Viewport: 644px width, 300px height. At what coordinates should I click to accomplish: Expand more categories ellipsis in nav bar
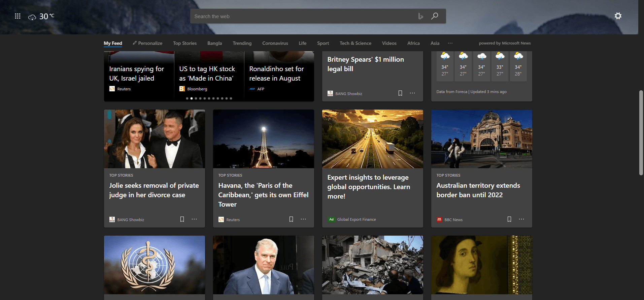pyautogui.click(x=450, y=43)
